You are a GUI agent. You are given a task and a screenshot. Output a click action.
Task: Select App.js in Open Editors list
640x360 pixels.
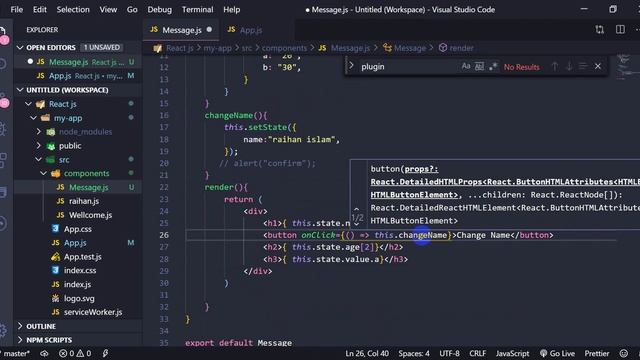[x=78, y=76]
